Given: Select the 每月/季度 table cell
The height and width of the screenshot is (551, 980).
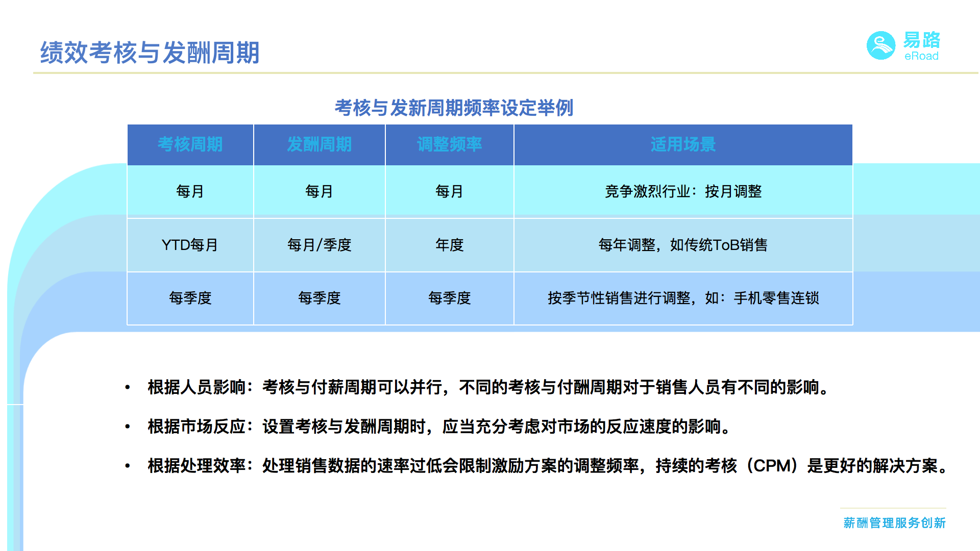Looking at the screenshot, I should (319, 245).
